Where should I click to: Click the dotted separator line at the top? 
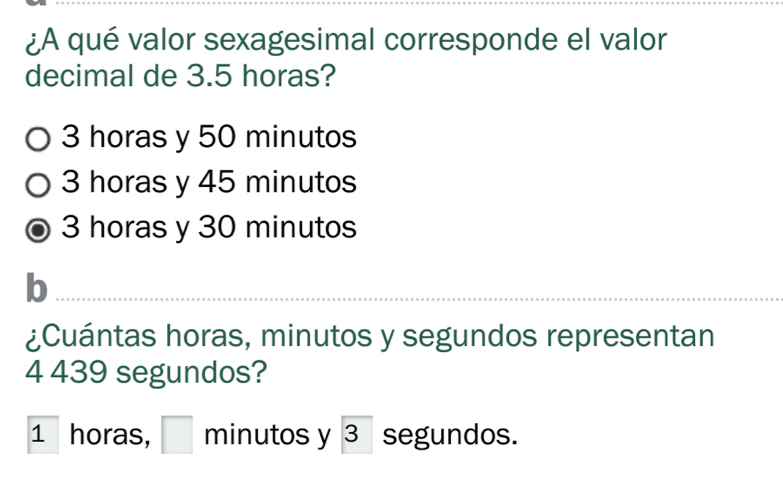tap(419, 3)
